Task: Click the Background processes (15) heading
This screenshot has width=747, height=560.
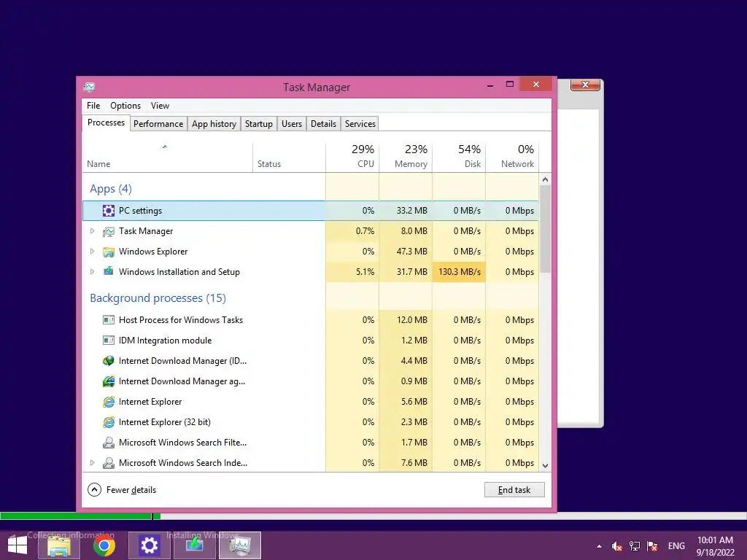Action: coord(158,298)
